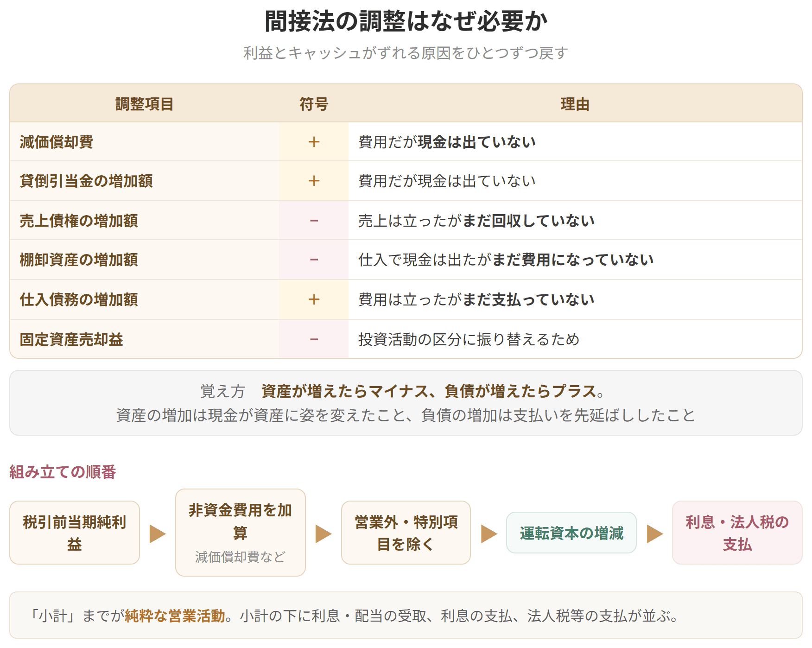Click the plus sign in the 減価償却費 row

(314, 142)
